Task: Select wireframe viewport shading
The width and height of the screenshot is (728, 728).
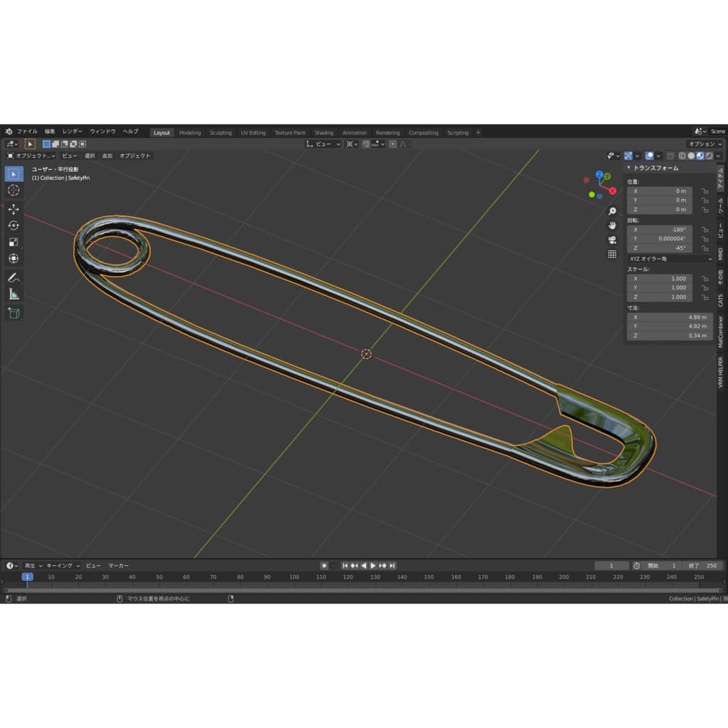Action: (x=682, y=156)
